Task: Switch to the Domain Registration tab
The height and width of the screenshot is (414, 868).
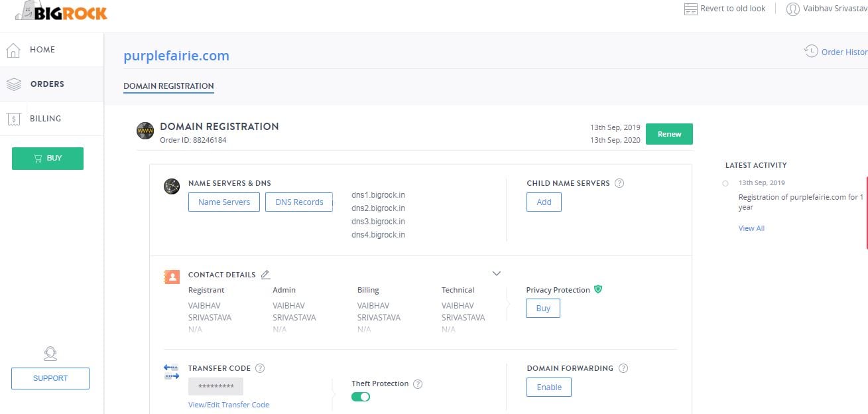Action: coord(168,86)
